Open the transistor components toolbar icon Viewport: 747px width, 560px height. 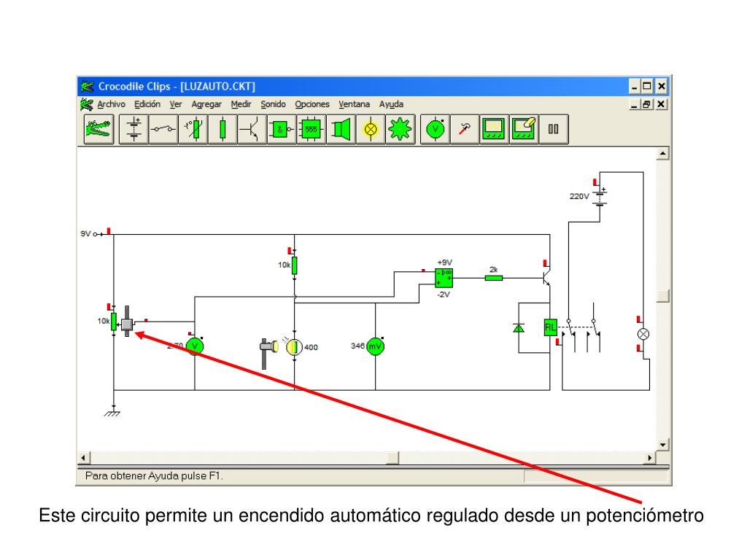[x=252, y=129]
